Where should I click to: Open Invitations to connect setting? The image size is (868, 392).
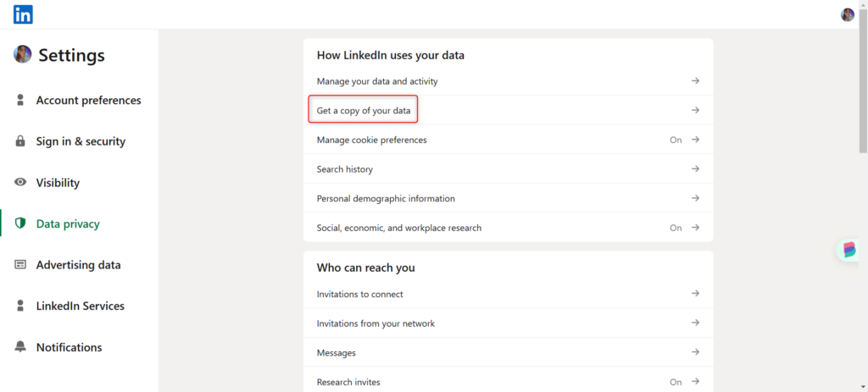click(x=509, y=294)
